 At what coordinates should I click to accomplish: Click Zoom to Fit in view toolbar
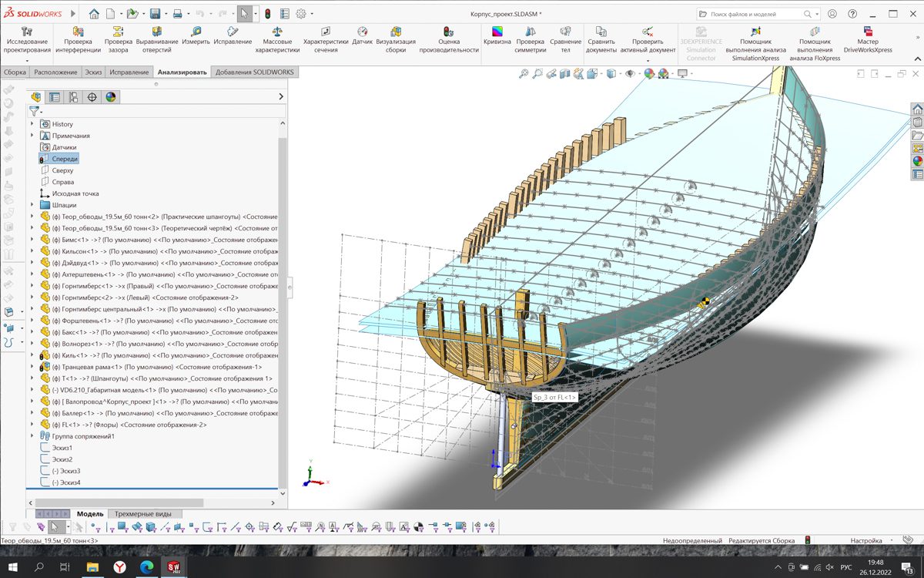(x=524, y=74)
